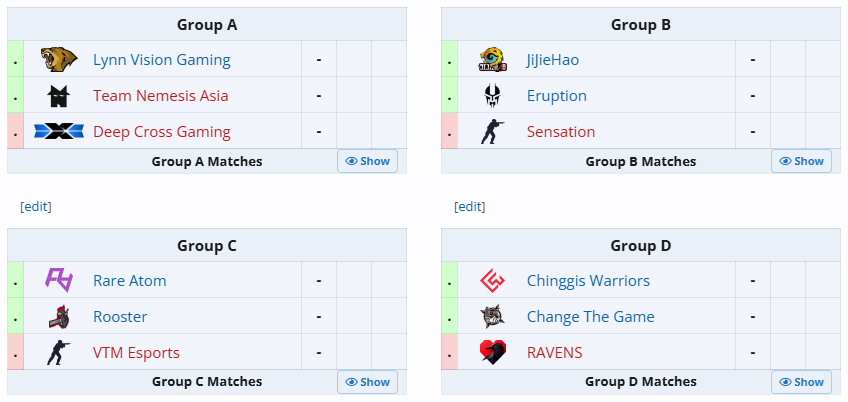Click the Chinggis Warriors logo icon
Viewport: 848px width, 402px height.
point(492,281)
